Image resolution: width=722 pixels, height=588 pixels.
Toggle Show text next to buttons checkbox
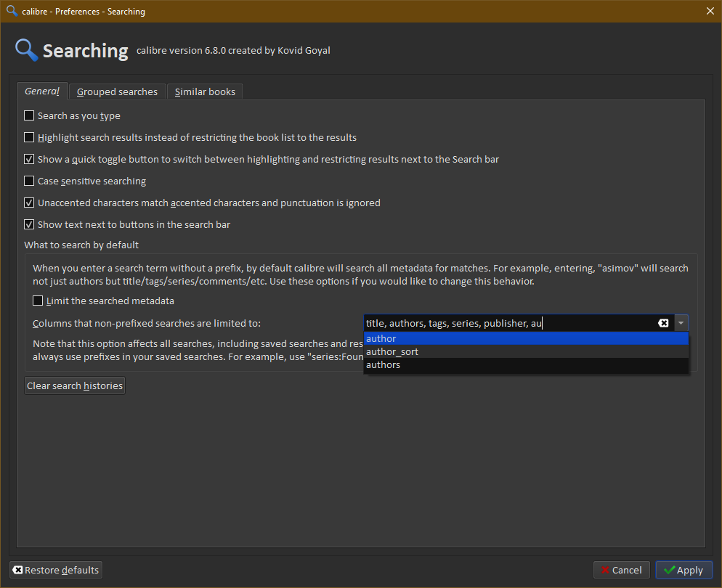point(29,224)
